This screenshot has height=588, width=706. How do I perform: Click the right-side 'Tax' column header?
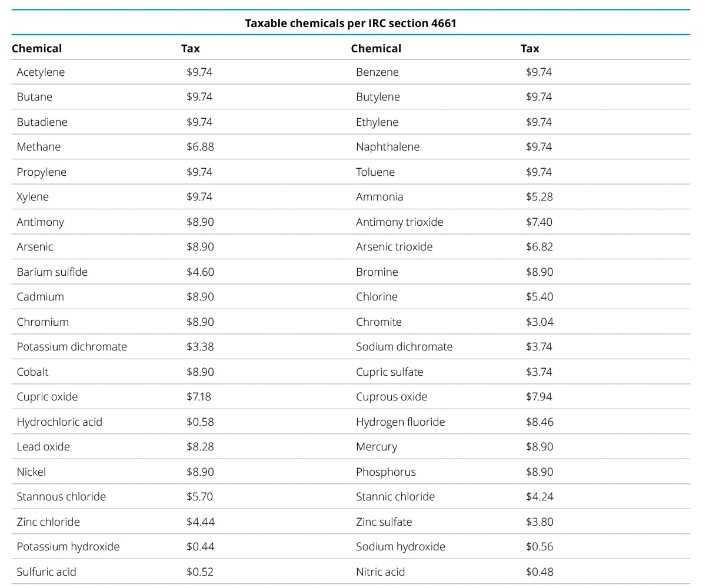pos(529,49)
